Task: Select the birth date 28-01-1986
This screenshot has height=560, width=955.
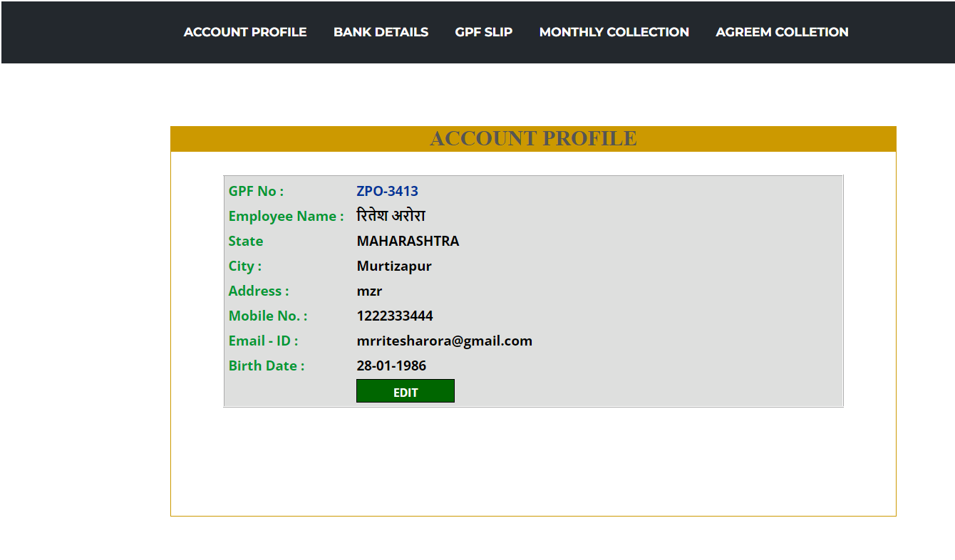Action: click(x=391, y=365)
